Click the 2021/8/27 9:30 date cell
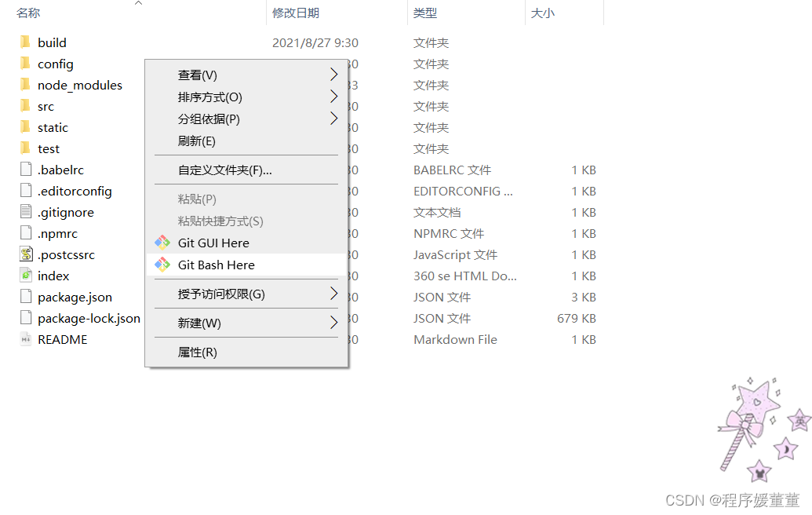This screenshot has width=812, height=515. [315, 42]
